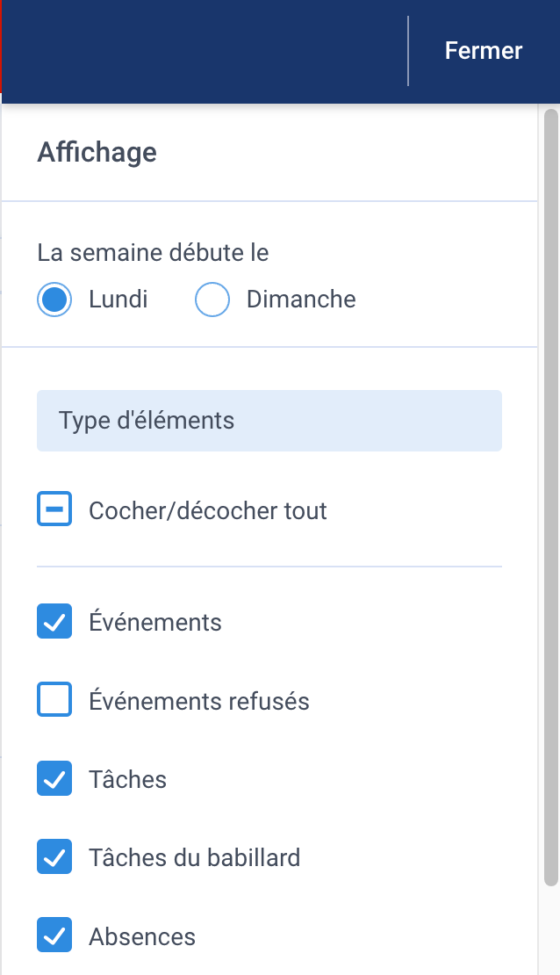The image size is (560, 975).
Task: Uncheck the Événements checkbox box
Action: pyautogui.click(x=54, y=621)
